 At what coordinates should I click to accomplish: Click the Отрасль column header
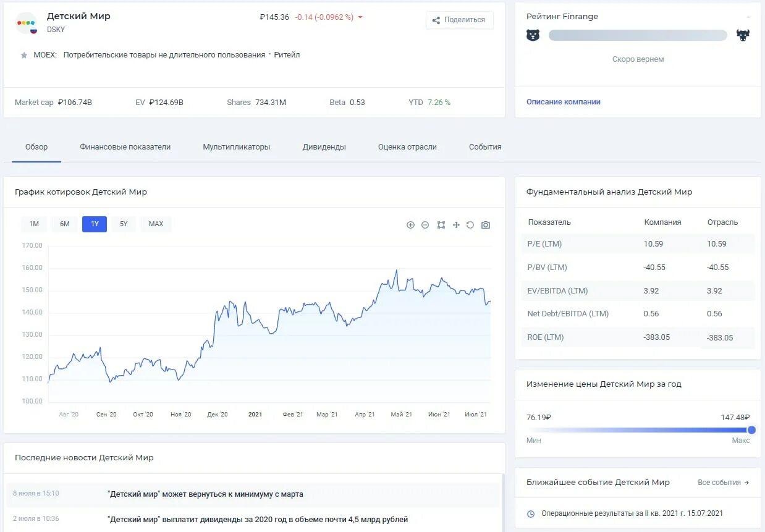pyautogui.click(x=722, y=222)
